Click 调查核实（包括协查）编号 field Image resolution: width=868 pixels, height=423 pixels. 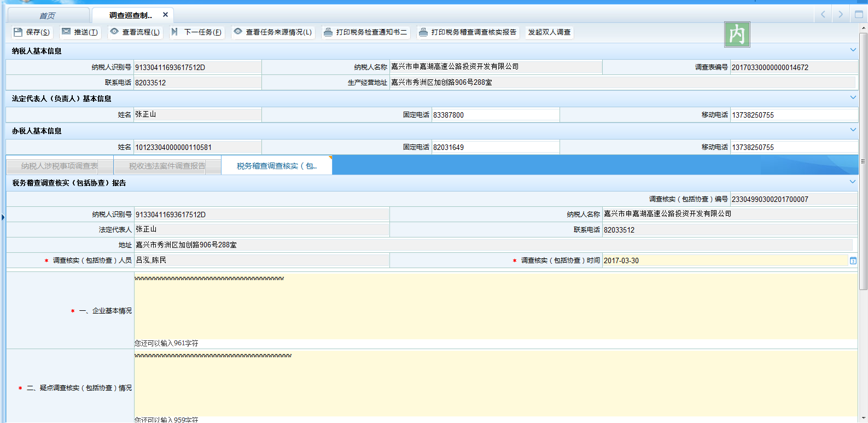pos(794,199)
